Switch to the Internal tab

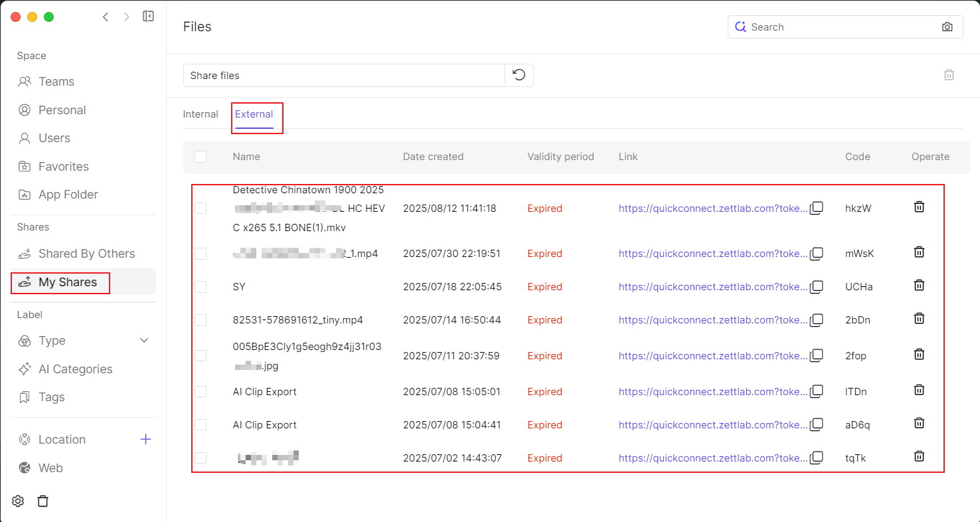(x=201, y=114)
